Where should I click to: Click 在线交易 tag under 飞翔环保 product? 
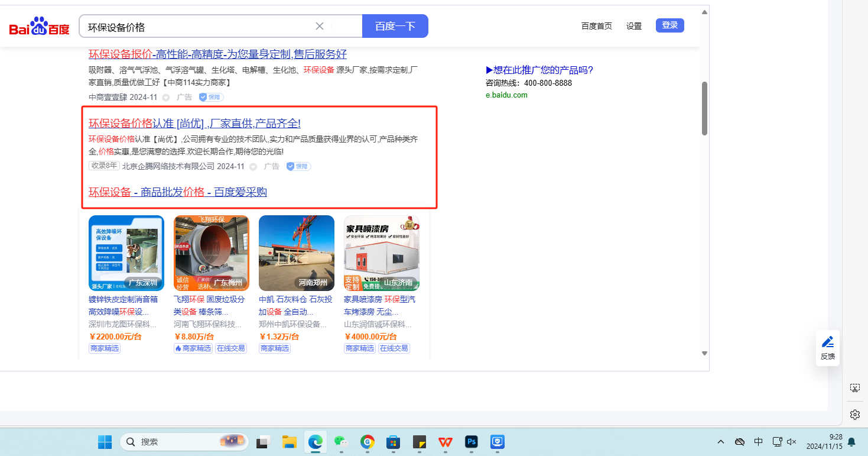tap(230, 348)
